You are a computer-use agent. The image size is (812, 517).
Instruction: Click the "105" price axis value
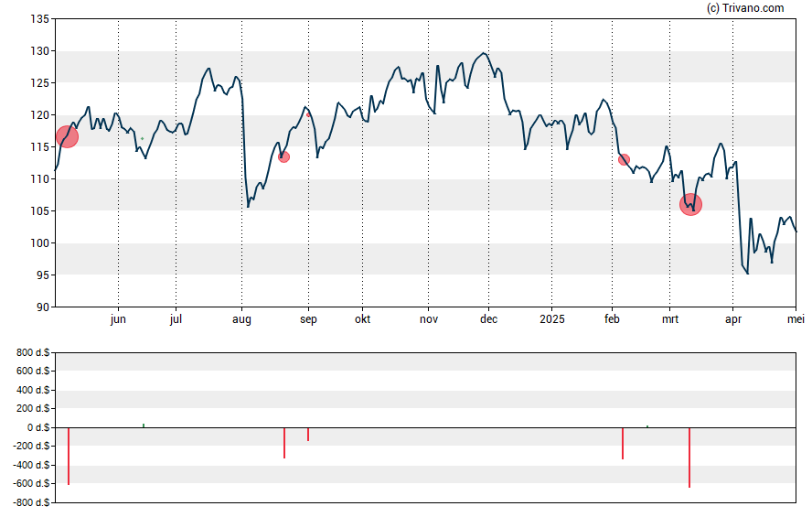40,210
